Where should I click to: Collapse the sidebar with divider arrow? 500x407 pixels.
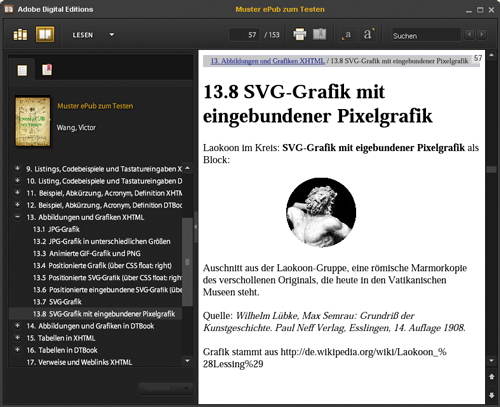point(196,227)
